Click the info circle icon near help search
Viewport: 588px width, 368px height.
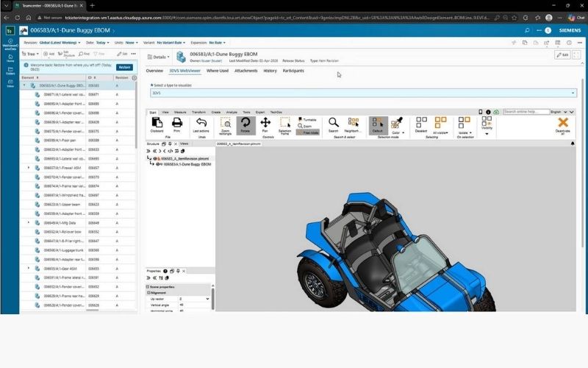[488, 112]
